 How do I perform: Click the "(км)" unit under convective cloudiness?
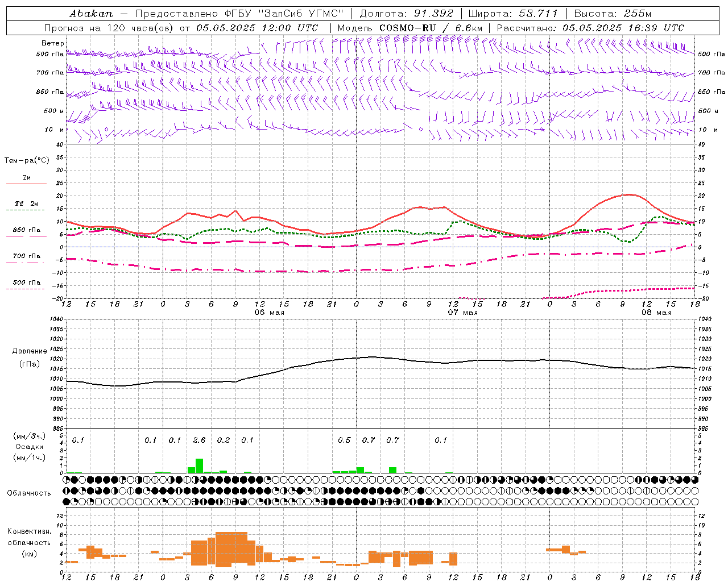[x=30, y=554]
